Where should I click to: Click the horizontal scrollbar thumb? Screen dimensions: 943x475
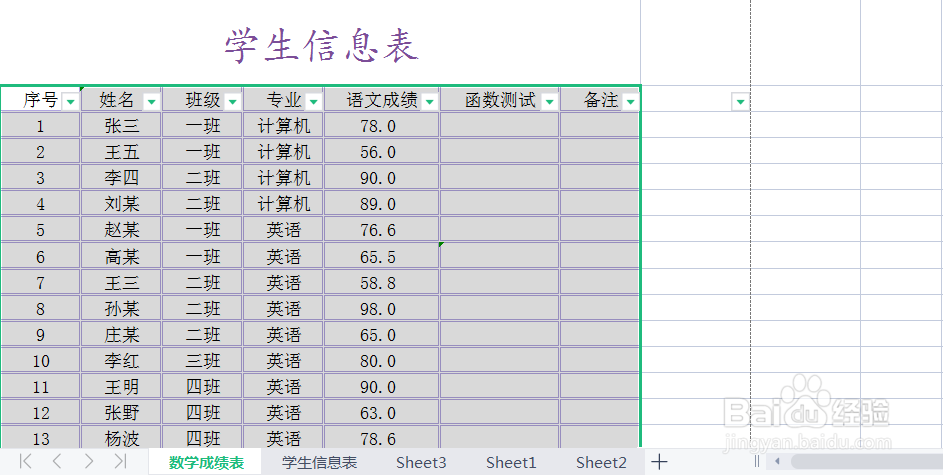pos(866,462)
